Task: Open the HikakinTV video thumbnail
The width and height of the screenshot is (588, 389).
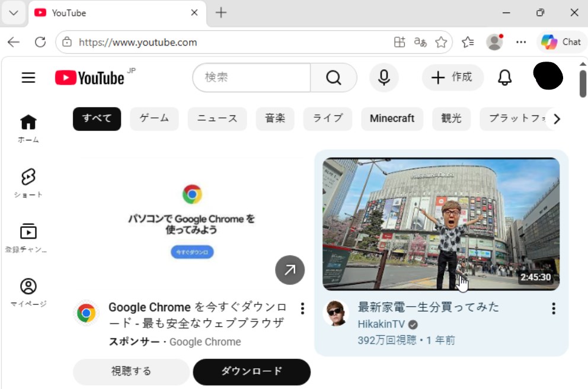Action: (x=441, y=224)
